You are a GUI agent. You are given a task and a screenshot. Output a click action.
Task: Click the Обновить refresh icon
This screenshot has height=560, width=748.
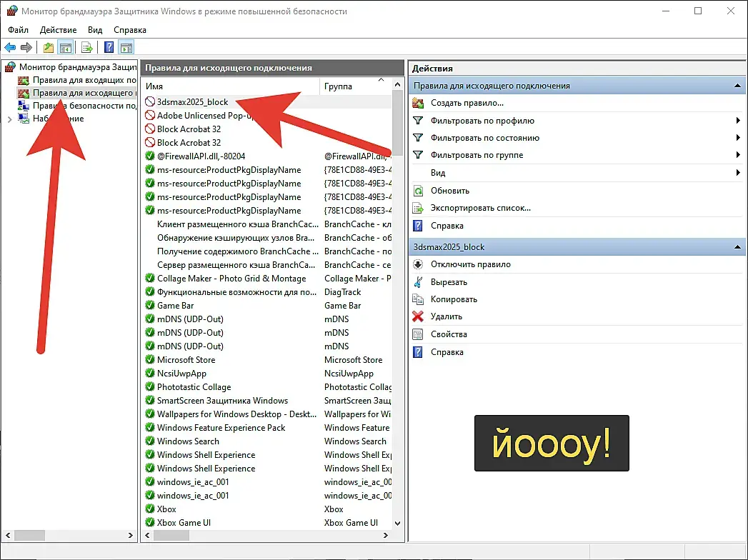click(x=418, y=191)
